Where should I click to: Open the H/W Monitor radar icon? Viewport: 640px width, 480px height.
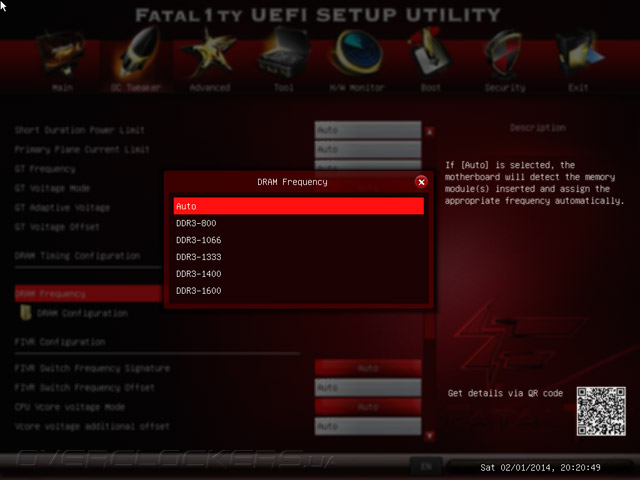(357, 53)
